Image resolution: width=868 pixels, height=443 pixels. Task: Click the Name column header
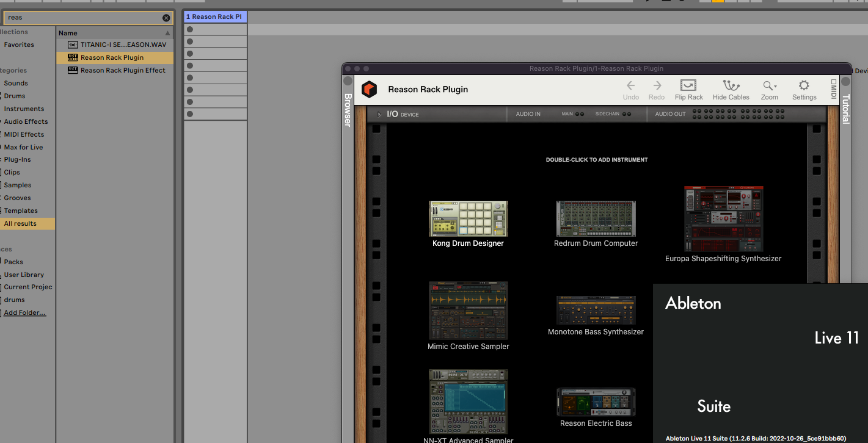tap(115, 33)
